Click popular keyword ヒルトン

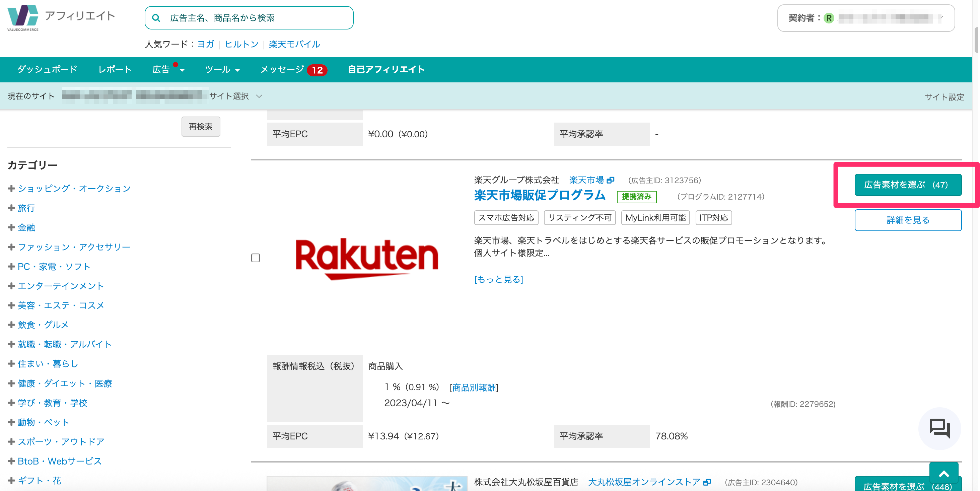241,44
